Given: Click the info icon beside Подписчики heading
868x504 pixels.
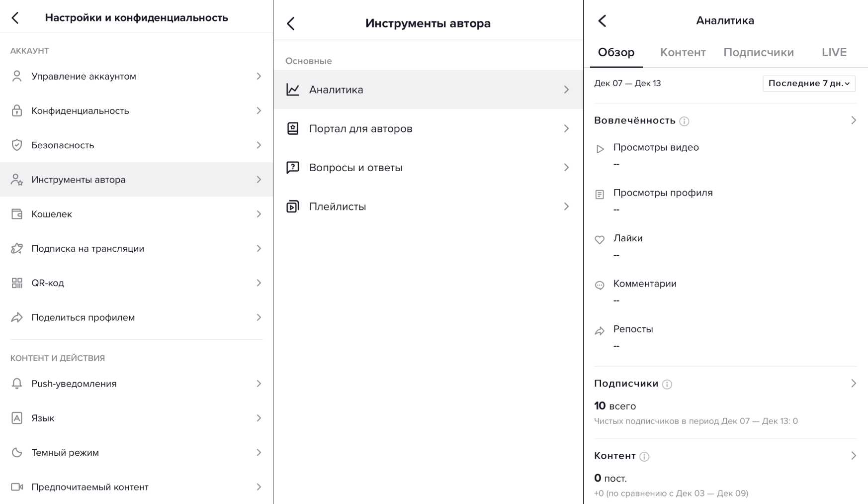Looking at the screenshot, I should [x=667, y=384].
